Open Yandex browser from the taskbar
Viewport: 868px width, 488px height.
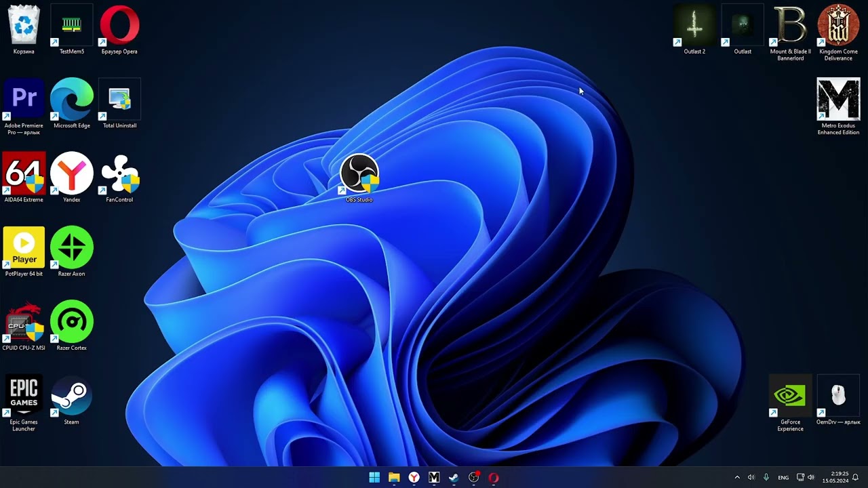(x=414, y=478)
